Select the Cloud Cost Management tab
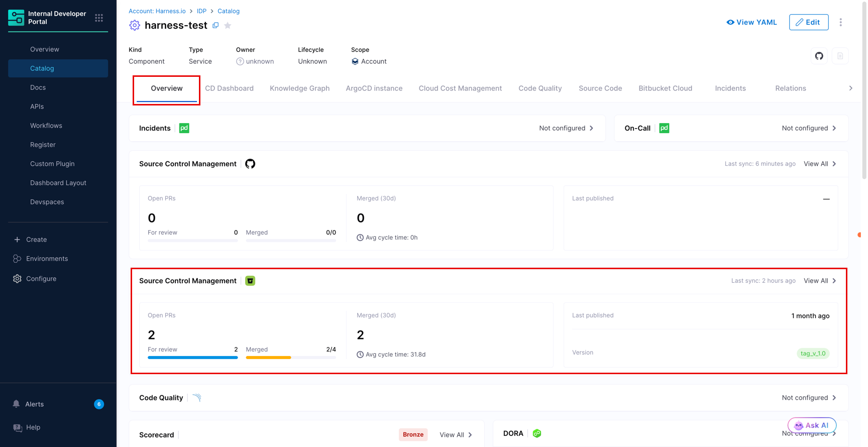This screenshot has width=868, height=447. [x=460, y=88]
